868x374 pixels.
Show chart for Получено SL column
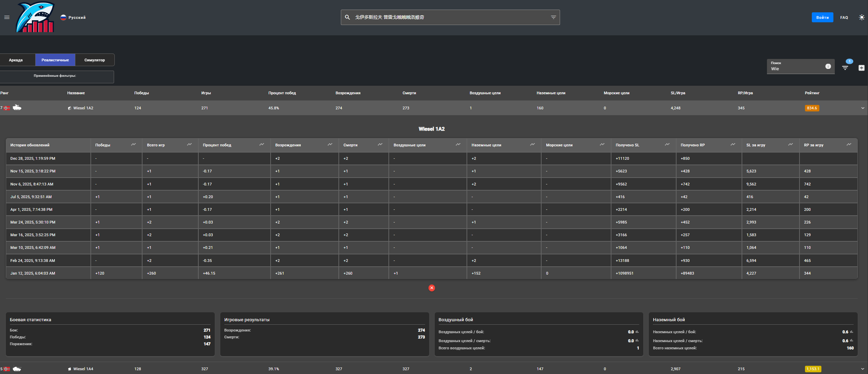point(667,145)
